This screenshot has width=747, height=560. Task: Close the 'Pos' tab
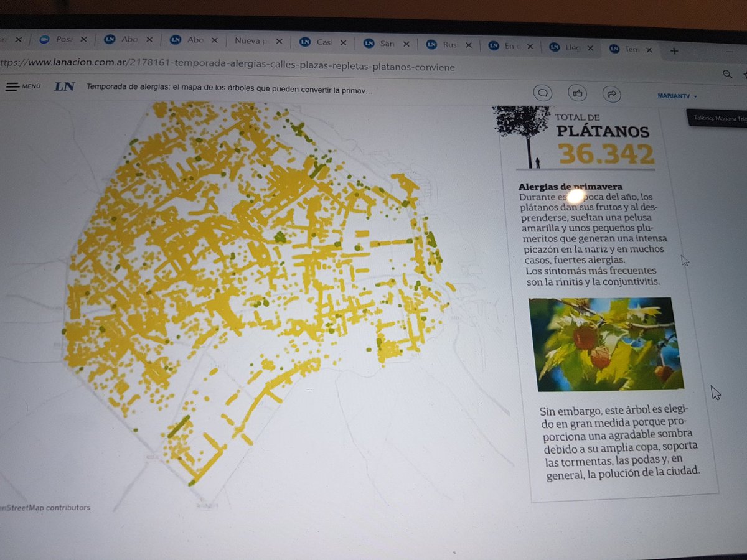[83, 39]
